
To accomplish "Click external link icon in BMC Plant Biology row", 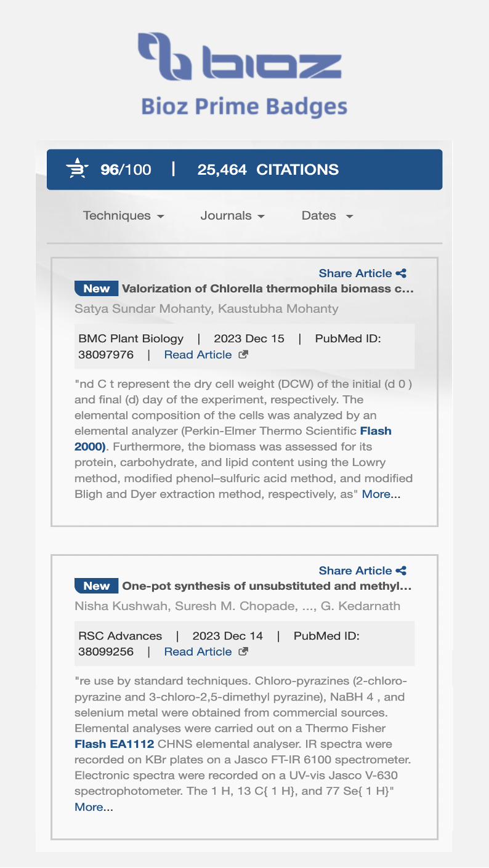I will point(243,355).
